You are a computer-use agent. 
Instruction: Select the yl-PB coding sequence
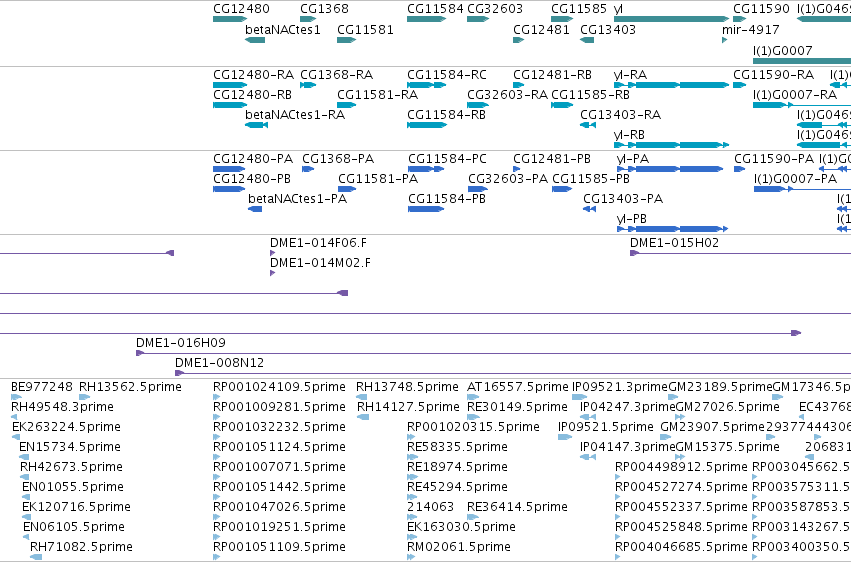tap(672, 229)
